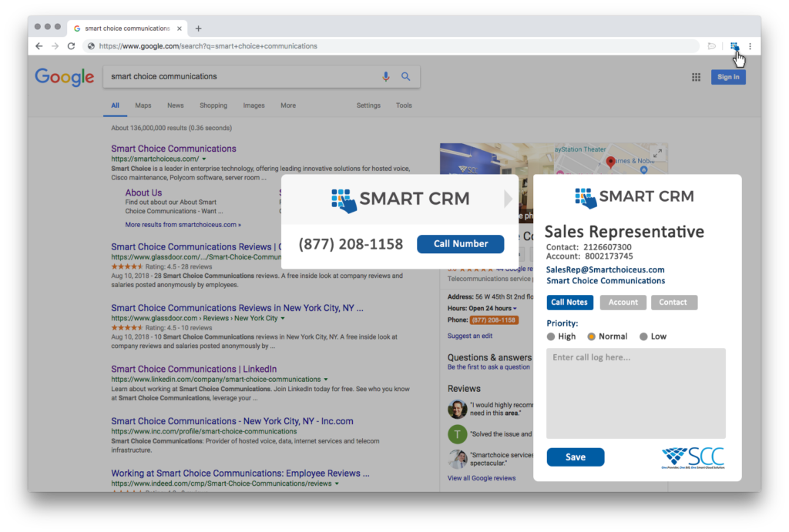The height and width of the screenshot is (532, 789).
Task: Select the Contact tab in CRM
Action: point(673,303)
